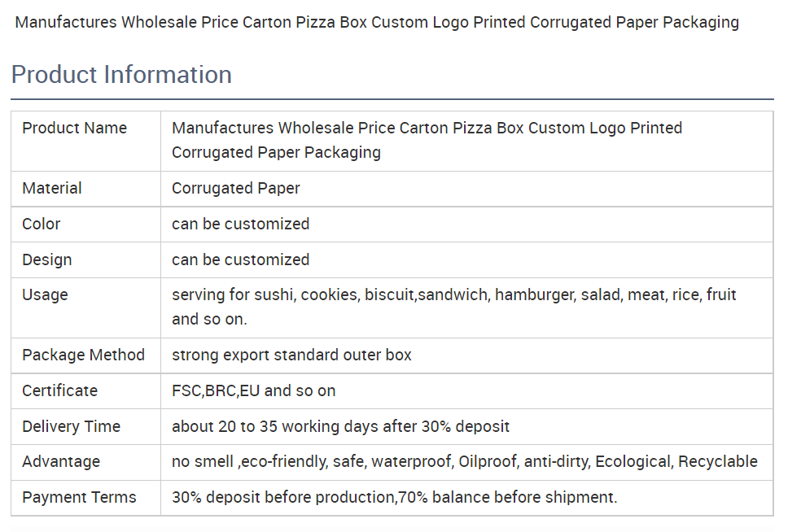801x532 pixels.
Task: Click the Package Method label cell
Action: click(x=83, y=355)
